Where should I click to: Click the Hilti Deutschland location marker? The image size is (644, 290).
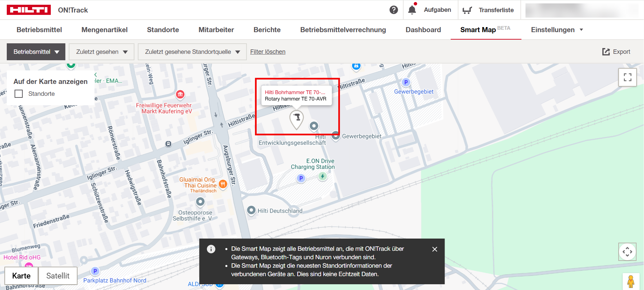pos(251,210)
